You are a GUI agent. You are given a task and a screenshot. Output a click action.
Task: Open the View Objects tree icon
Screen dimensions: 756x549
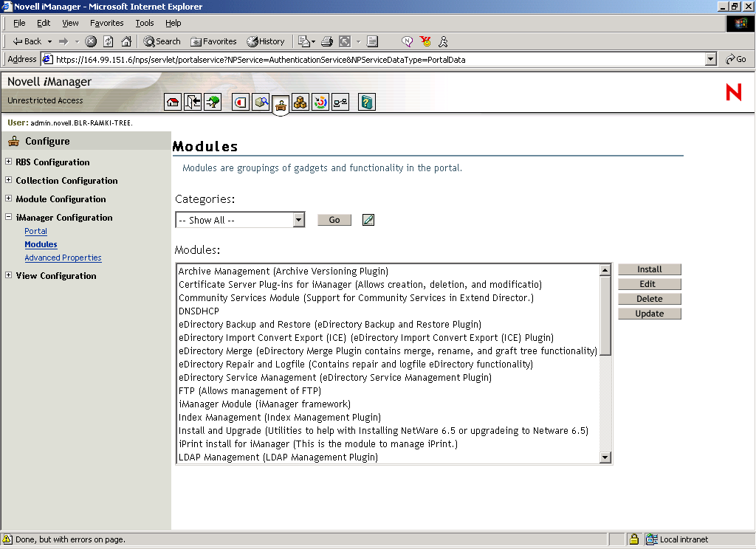tap(213, 102)
